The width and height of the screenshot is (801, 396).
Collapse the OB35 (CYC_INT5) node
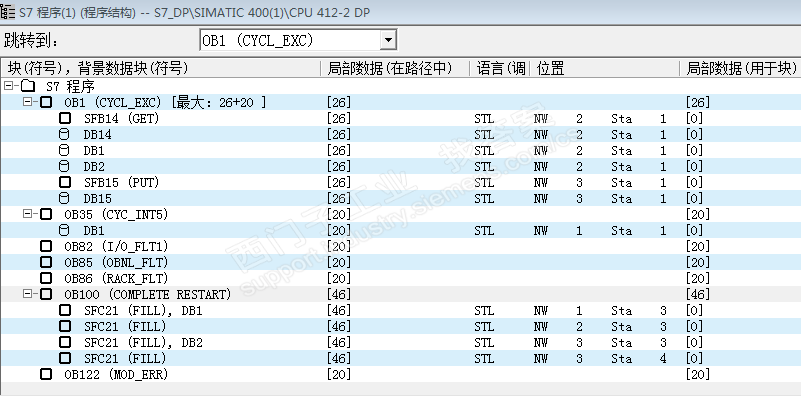coord(28,214)
